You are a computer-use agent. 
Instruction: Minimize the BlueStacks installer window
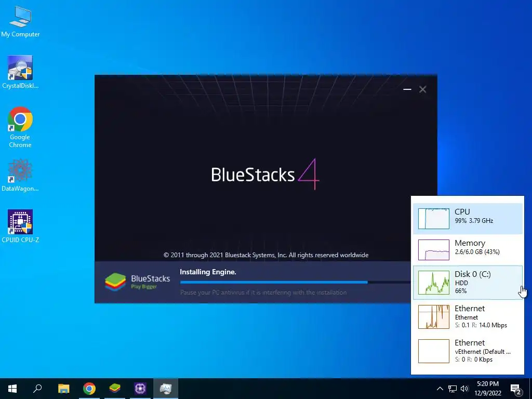(x=407, y=89)
